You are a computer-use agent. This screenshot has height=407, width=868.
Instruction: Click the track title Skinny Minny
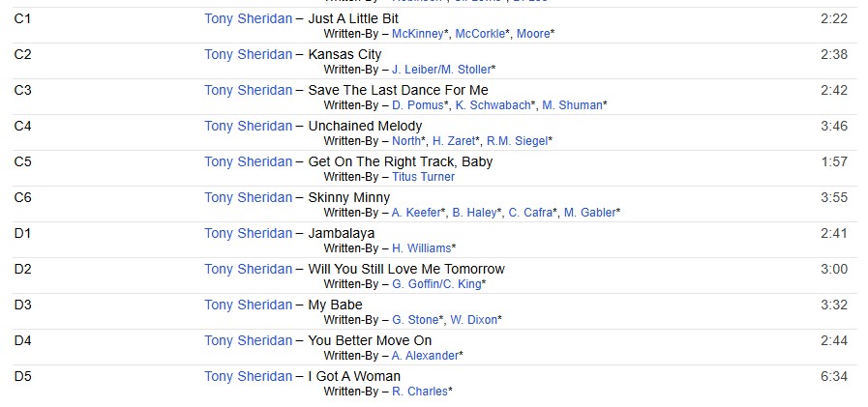point(348,197)
